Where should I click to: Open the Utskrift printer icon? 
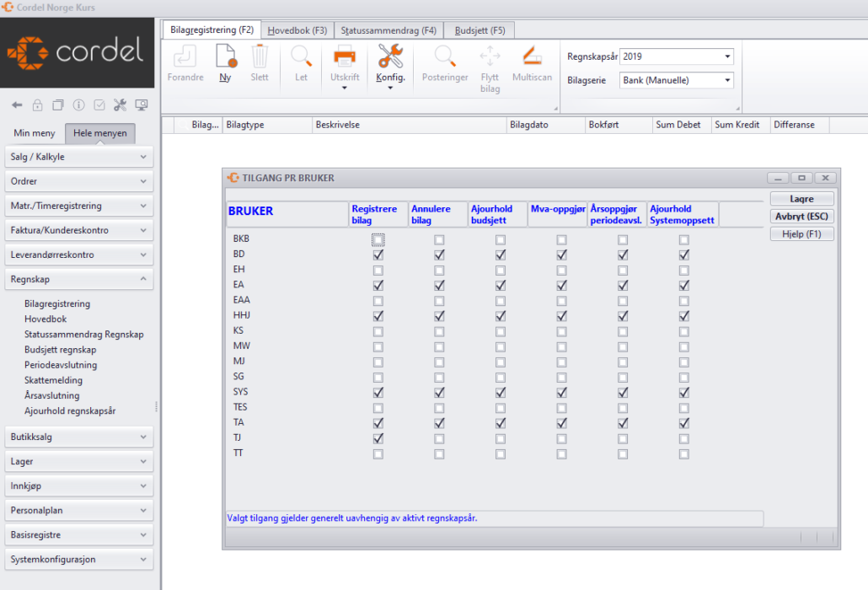(x=345, y=56)
